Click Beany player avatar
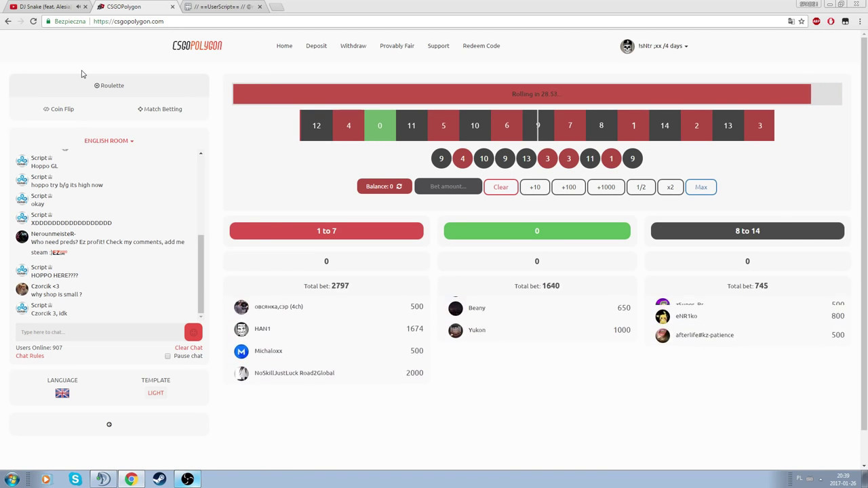 tap(456, 308)
